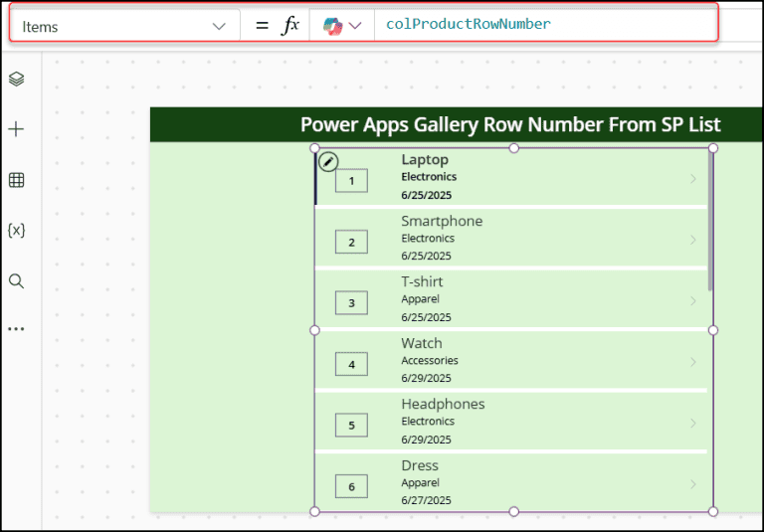
Task: Click the Watch title text
Action: pos(422,343)
